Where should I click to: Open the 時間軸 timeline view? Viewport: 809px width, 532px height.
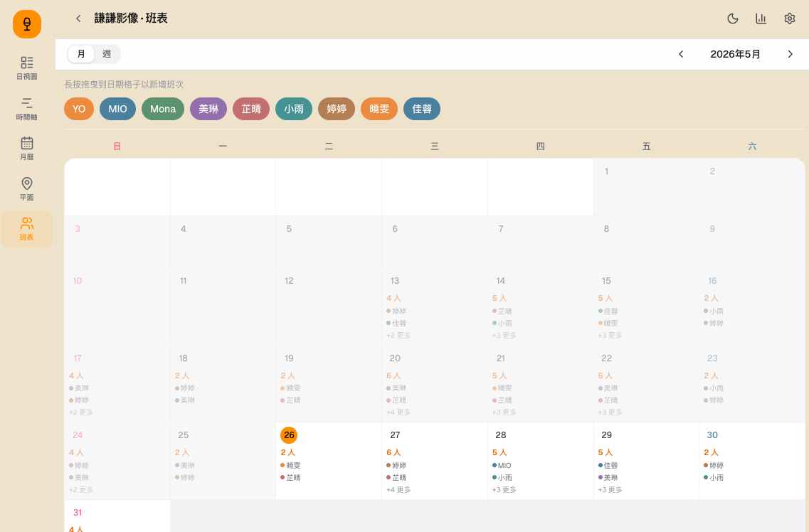coord(27,109)
